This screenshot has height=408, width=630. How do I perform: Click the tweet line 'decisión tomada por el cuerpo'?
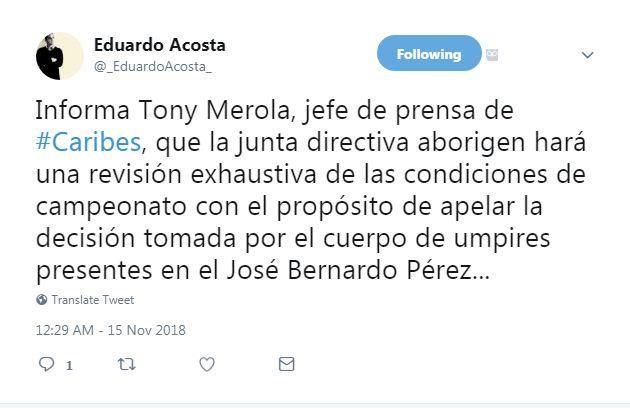pos(293,239)
